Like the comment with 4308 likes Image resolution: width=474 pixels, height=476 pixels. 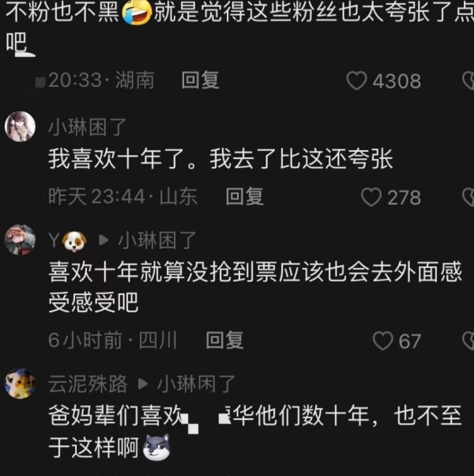tap(356, 81)
